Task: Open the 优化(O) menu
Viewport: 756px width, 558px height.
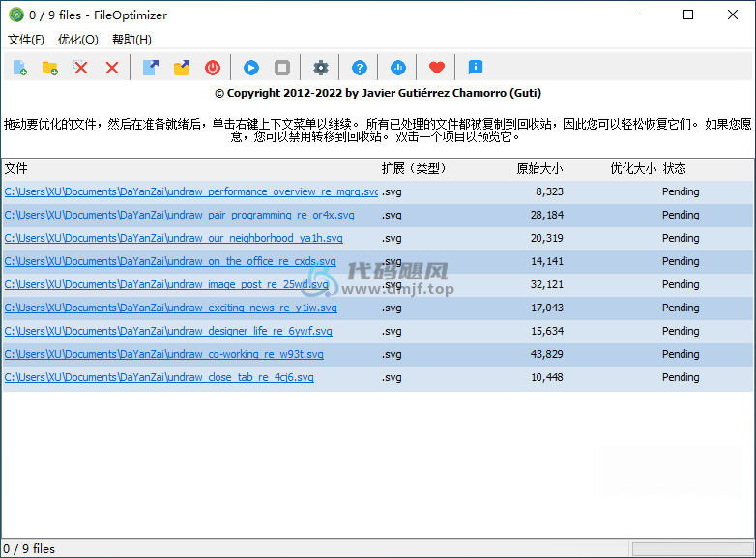Action: (x=78, y=40)
